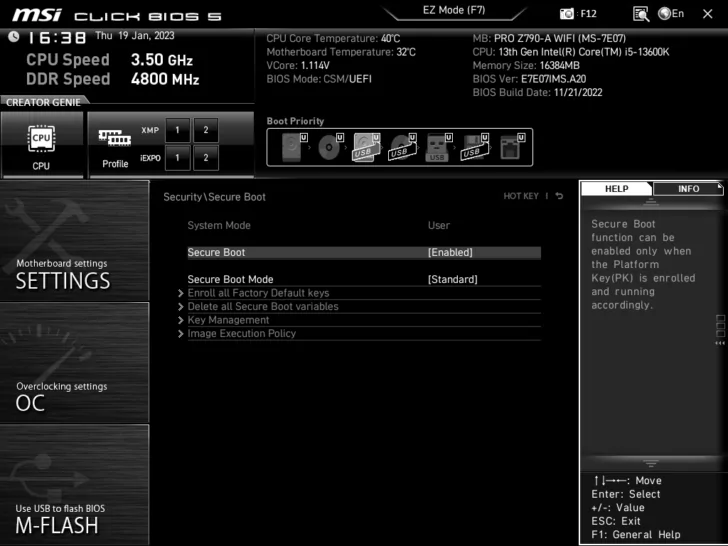Image resolution: width=728 pixels, height=546 pixels.
Task: Enable XMP profile 1
Action: [177, 130]
